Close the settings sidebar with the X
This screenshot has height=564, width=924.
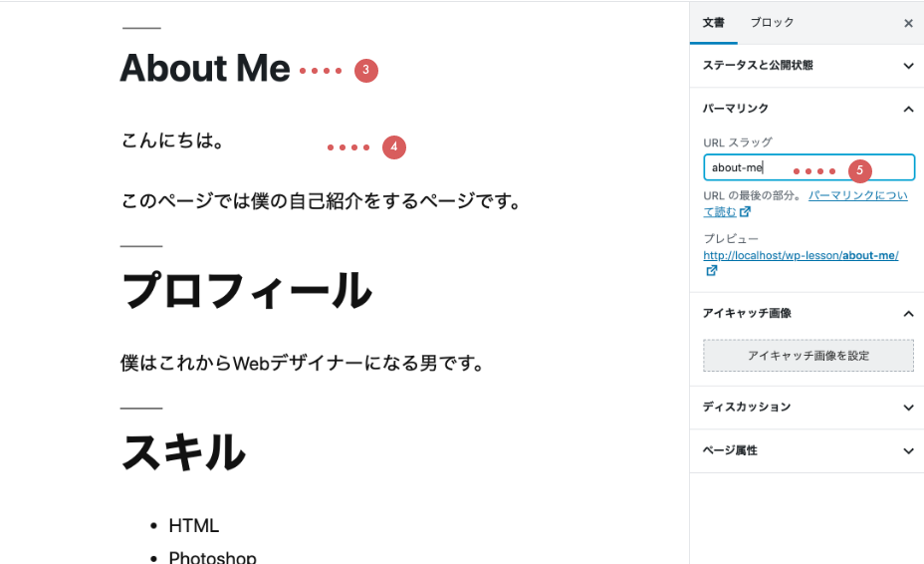pyautogui.click(x=908, y=23)
